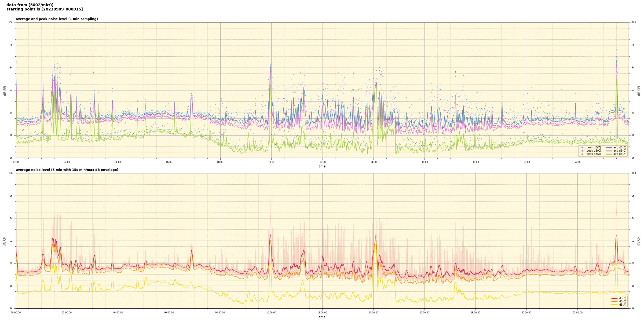Click the 'average and peak noise level' title
The image size is (644, 322).
point(57,19)
